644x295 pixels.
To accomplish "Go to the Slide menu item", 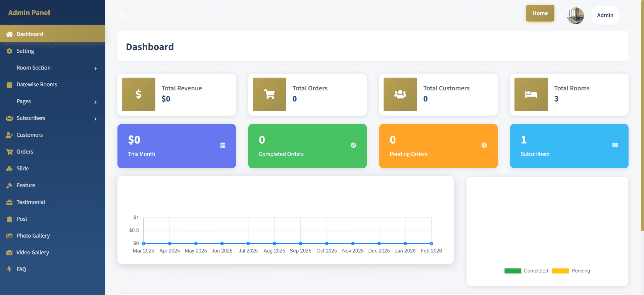I will 52,168.
